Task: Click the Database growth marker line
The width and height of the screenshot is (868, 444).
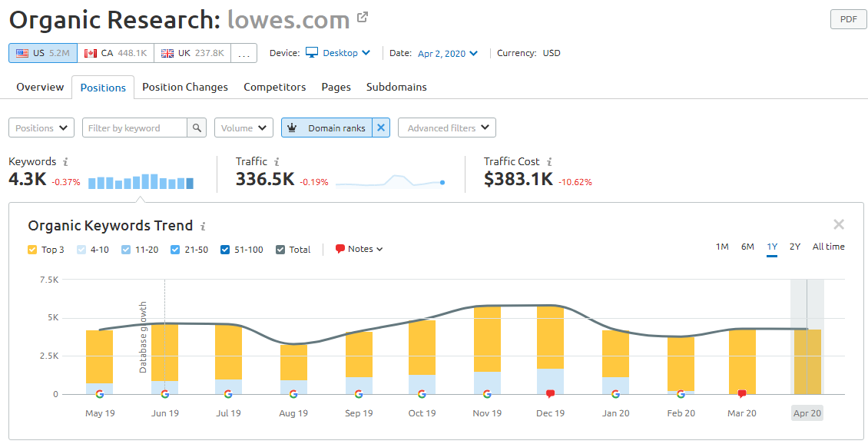Action: click(x=164, y=336)
